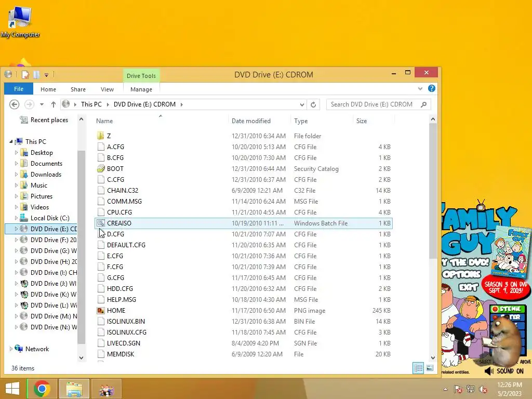Image resolution: width=532 pixels, height=399 pixels.
Task: Select DVD Drive (J:) in tree
Action: (54, 283)
